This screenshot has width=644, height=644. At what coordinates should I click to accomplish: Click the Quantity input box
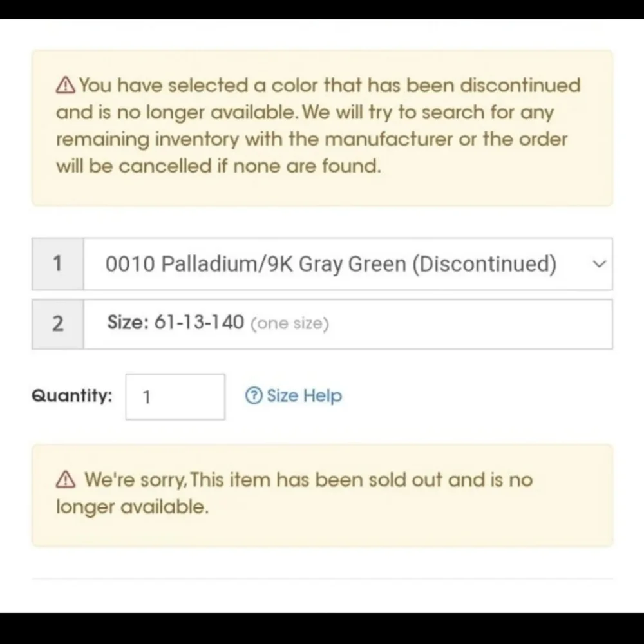pos(175,397)
